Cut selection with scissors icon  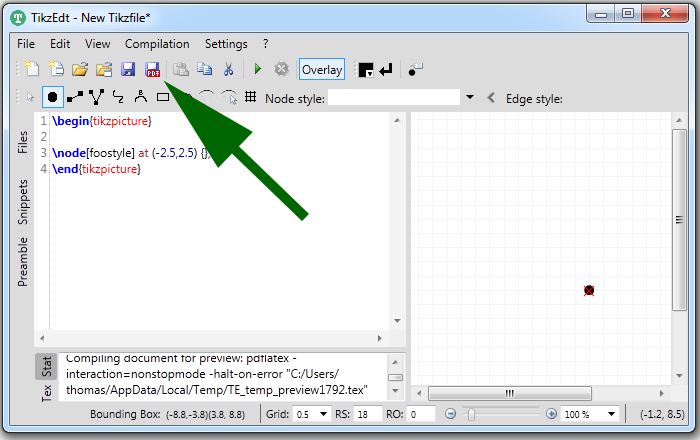229,70
